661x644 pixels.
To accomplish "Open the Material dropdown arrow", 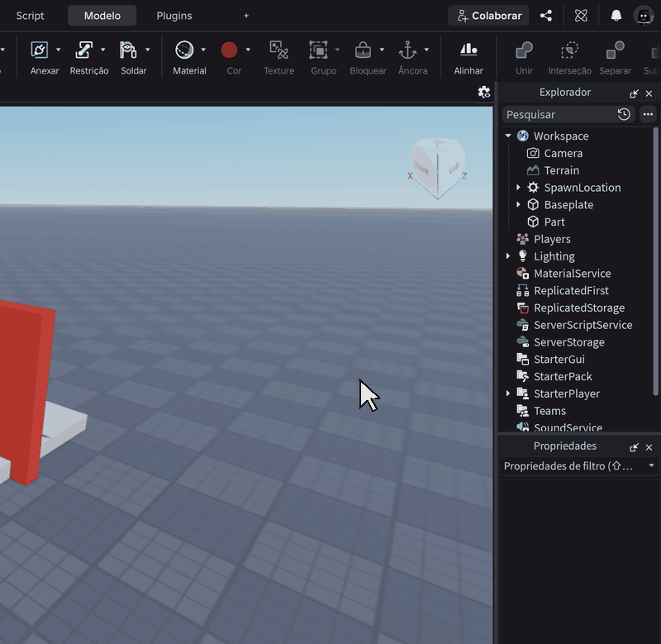I will click(x=203, y=50).
